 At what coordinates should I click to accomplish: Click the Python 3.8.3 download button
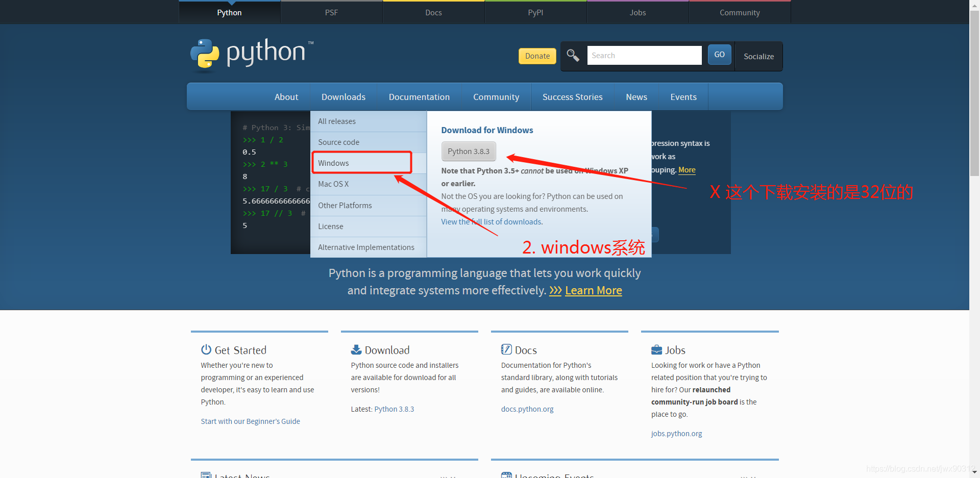tap(469, 152)
